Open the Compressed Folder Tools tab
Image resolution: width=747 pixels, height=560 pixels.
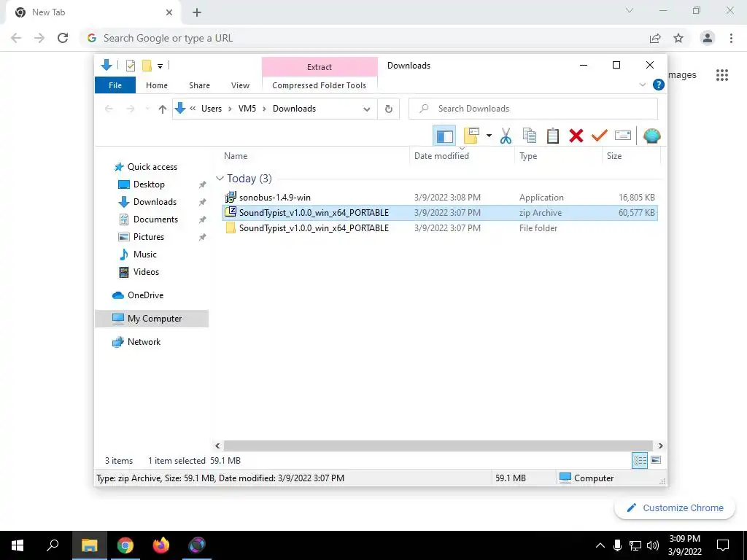[320, 85]
